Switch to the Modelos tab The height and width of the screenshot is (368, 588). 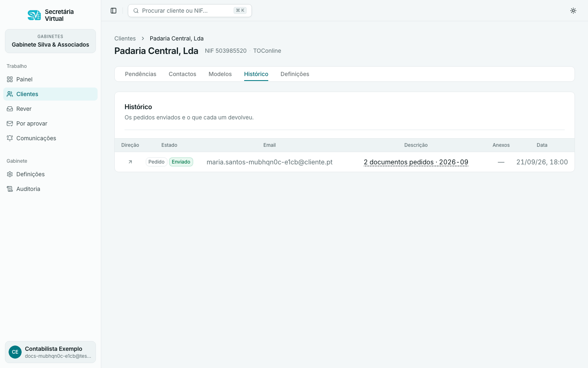220,74
